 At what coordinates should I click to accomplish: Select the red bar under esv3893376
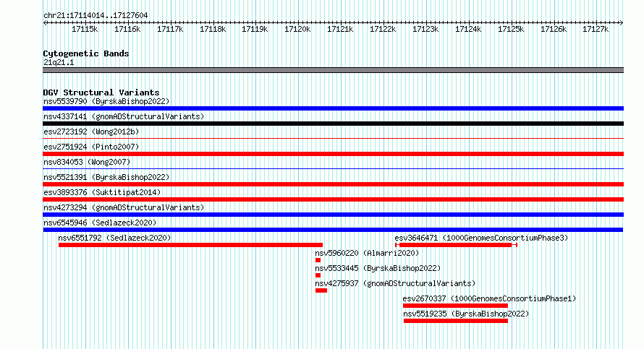(x=333, y=199)
